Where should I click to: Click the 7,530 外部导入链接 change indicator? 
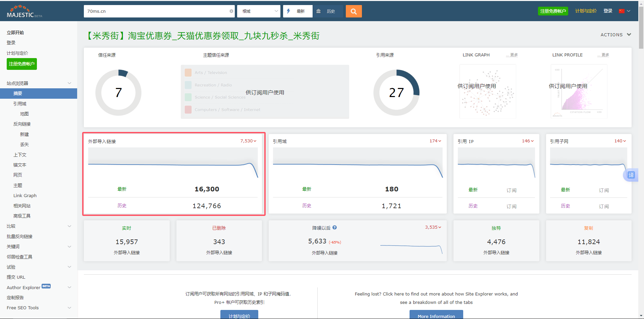click(248, 141)
